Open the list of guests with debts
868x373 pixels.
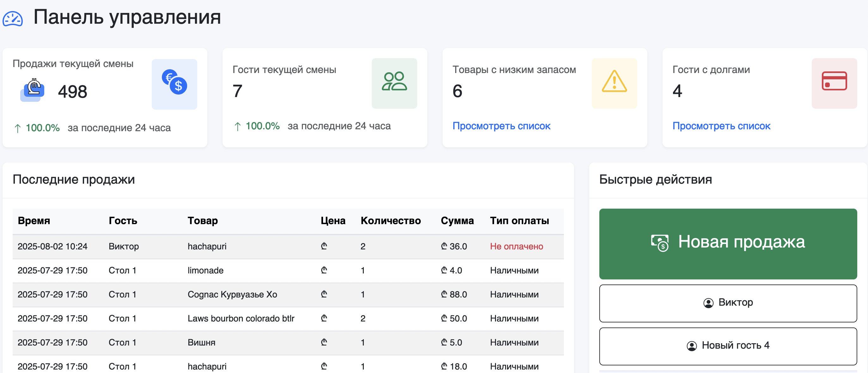pos(721,126)
